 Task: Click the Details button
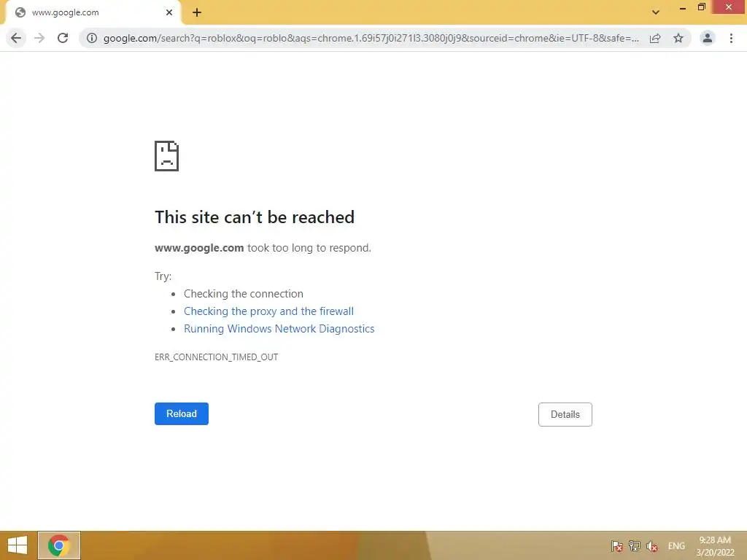[565, 414]
